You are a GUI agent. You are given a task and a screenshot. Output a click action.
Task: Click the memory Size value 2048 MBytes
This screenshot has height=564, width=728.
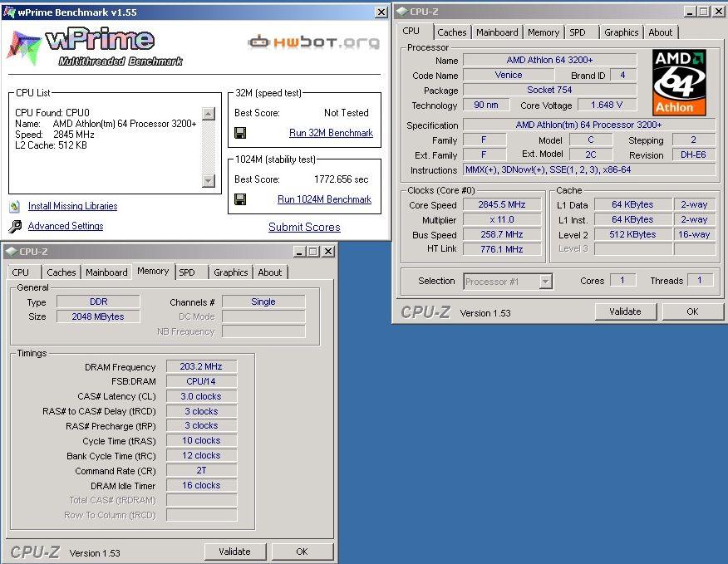[x=98, y=316]
